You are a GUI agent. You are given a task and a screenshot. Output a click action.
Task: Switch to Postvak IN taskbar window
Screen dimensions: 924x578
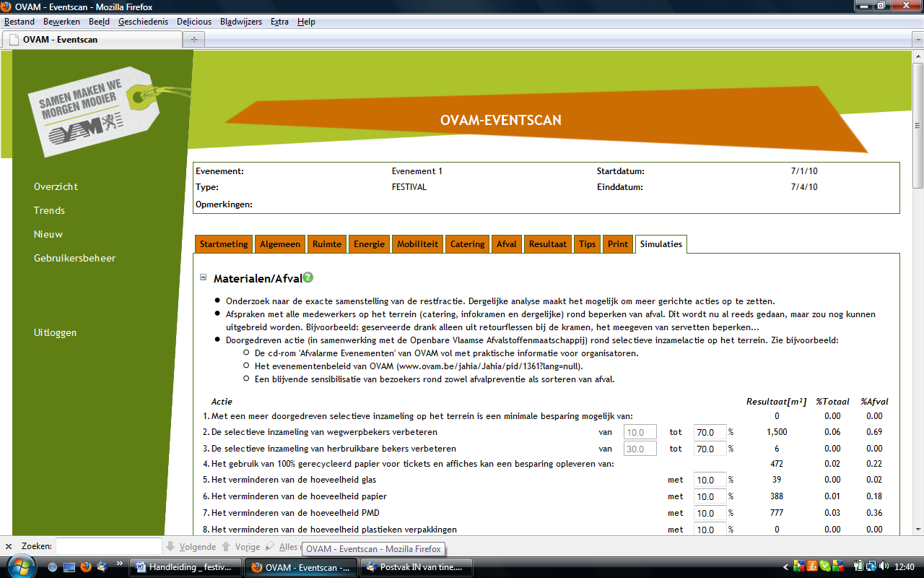418,567
